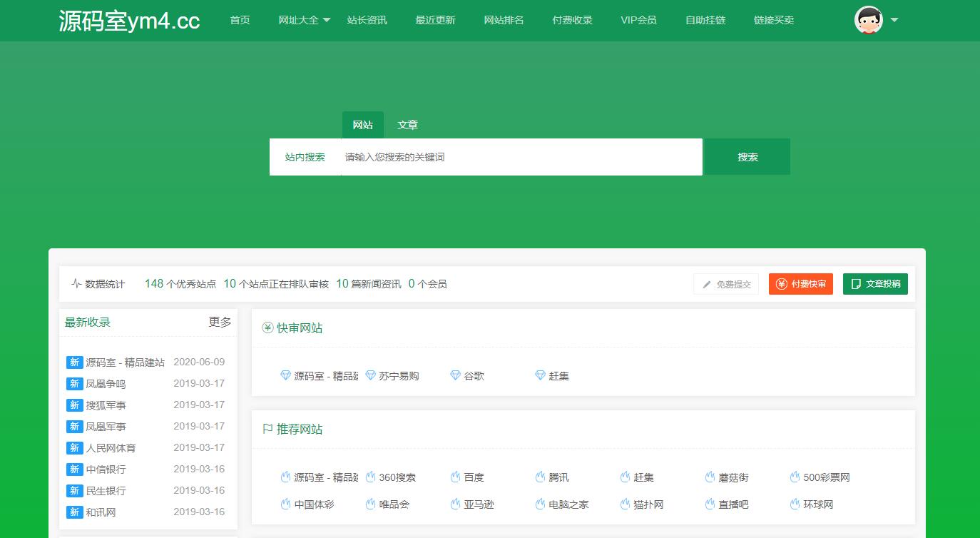Click the 站内搜索 label
Viewport: 980px width, 538px height.
pos(305,157)
